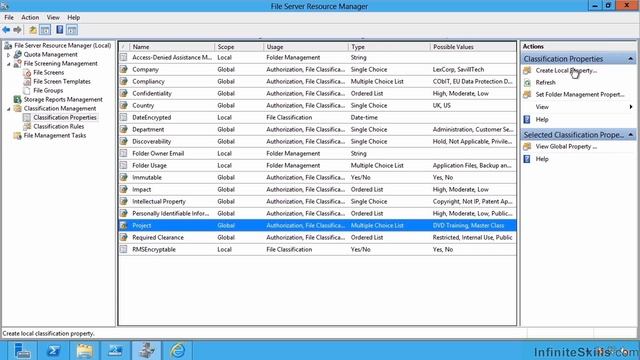
Task: Sort by the Name column header
Action: point(172,47)
